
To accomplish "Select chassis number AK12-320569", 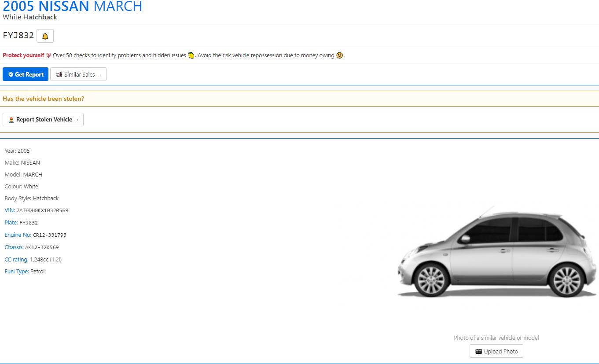I will click(x=42, y=247).
